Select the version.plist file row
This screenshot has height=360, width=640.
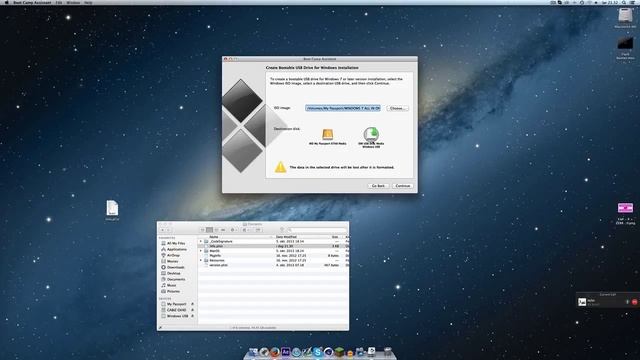(273, 265)
